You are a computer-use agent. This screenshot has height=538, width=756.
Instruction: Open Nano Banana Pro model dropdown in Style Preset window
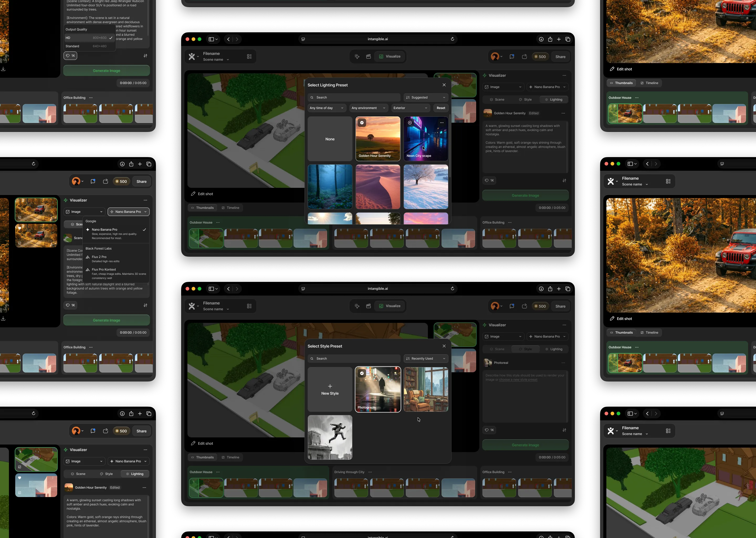(547, 337)
